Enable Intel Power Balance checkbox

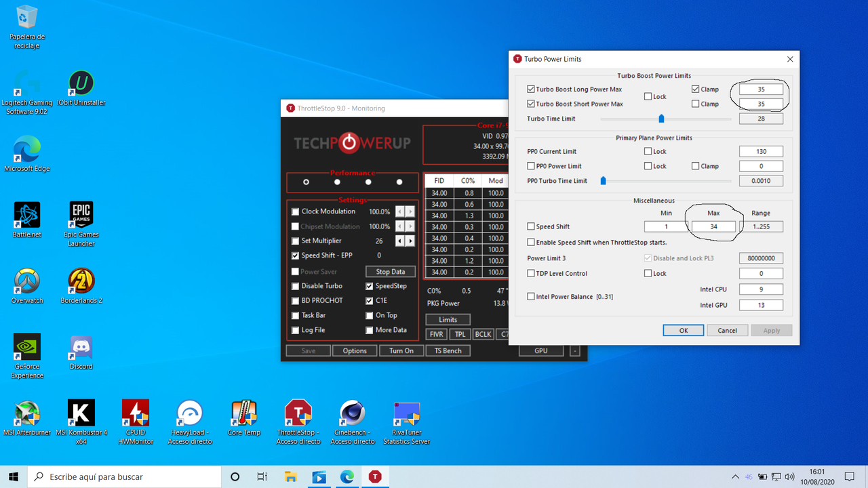click(531, 296)
